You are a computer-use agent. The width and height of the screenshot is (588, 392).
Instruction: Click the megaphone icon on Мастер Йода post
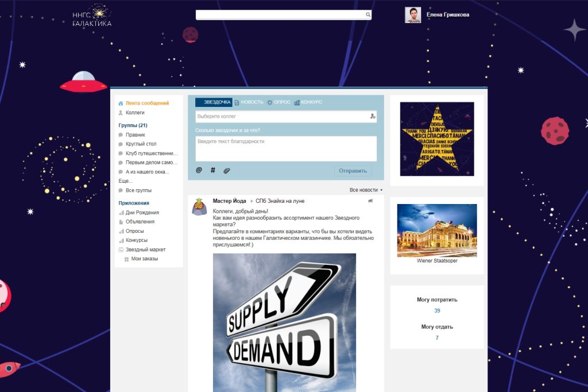(370, 201)
